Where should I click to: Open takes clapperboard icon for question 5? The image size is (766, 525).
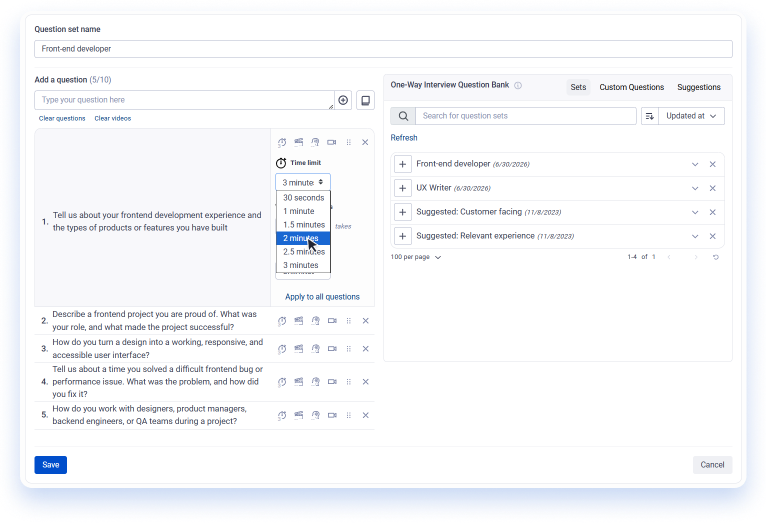[298, 415]
